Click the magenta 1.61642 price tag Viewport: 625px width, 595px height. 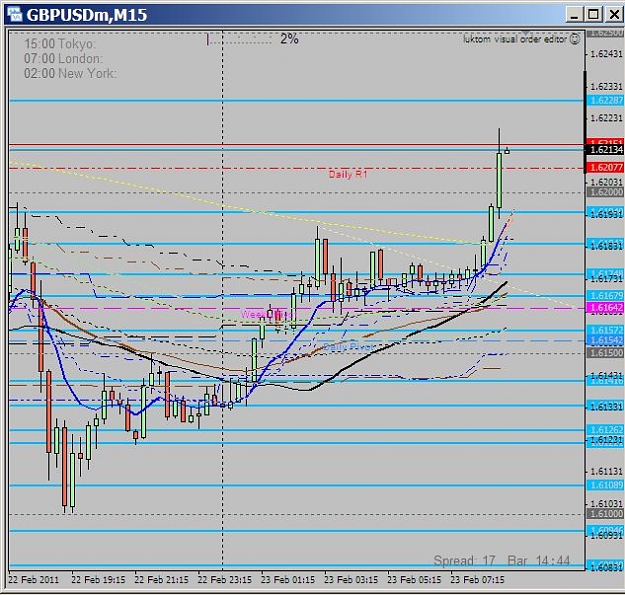point(605,308)
